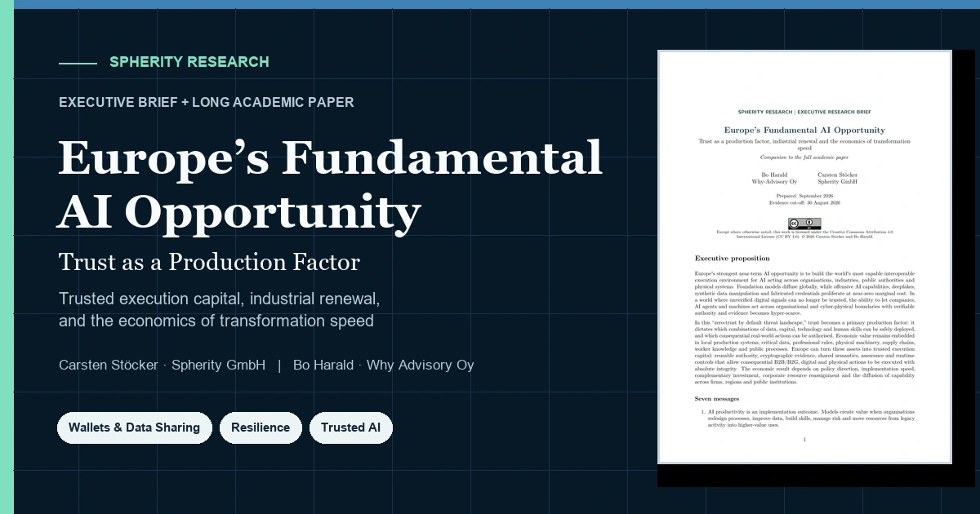The height and width of the screenshot is (514, 980).
Task: Click 'Companion to the full academic paper' line
Action: [x=804, y=157]
